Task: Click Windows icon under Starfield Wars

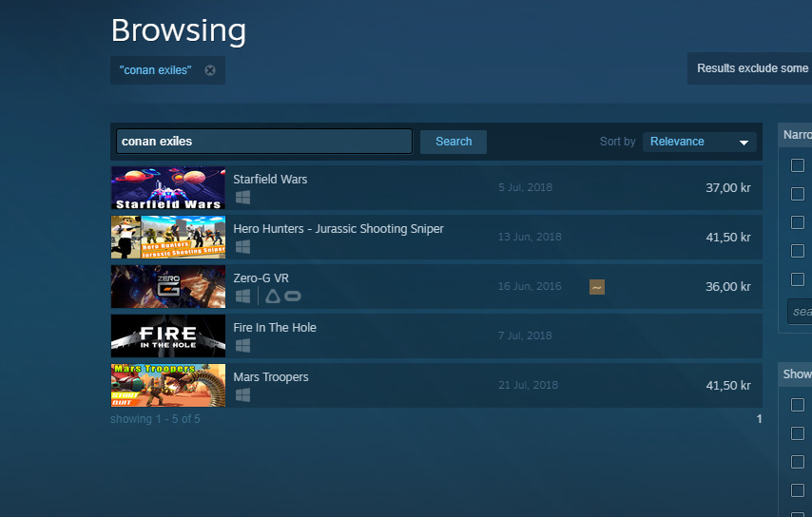Action: pos(242,197)
